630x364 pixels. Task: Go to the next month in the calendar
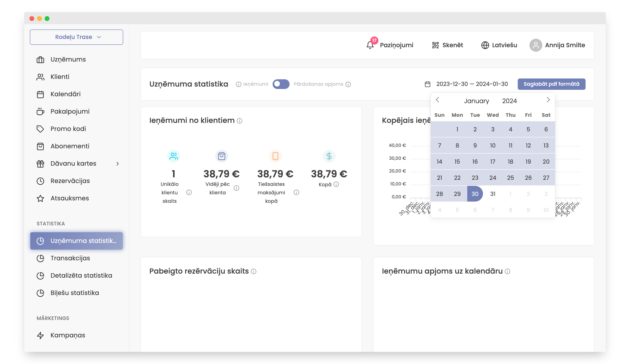point(548,100)
